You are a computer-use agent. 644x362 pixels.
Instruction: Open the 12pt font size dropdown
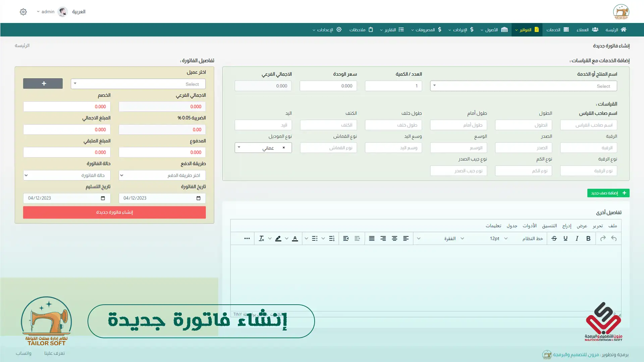(498, 238)
